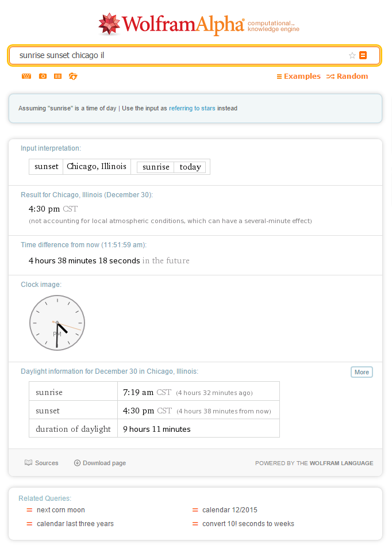This screenshot has width=392, height=552.
Task: Click 'referring to stars' link
Action: pyautogui.click(x=192, y=108)
